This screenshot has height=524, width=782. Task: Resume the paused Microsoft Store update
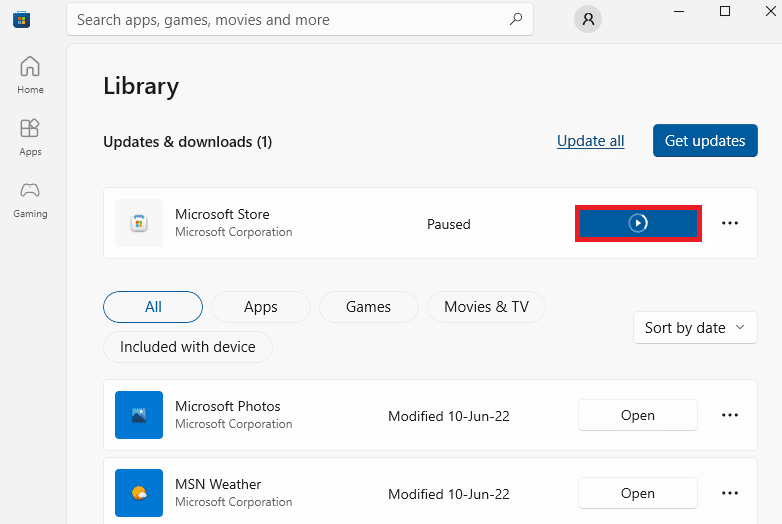tap(638, 224)
